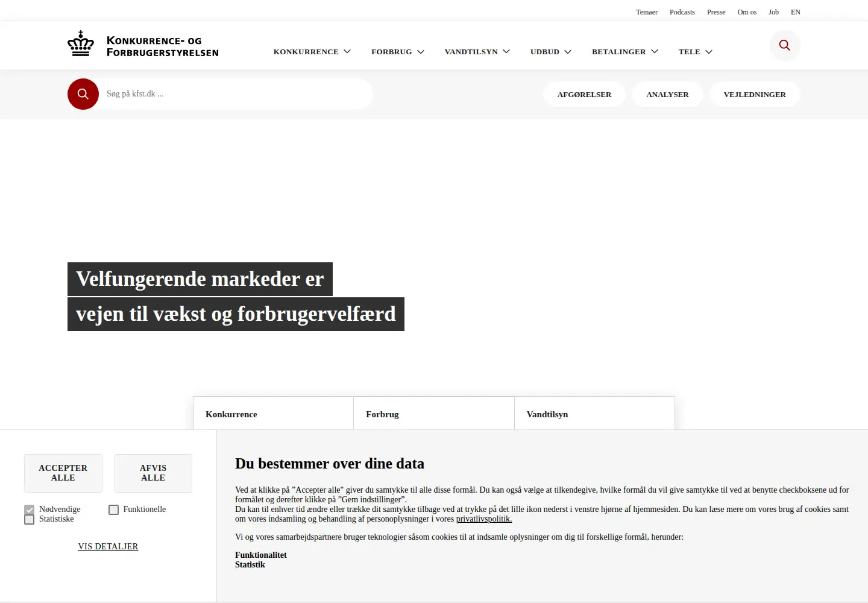Screen dimensions: 868x603
Task: Click the Afvis alle button
Action: (x=153, y=473)
